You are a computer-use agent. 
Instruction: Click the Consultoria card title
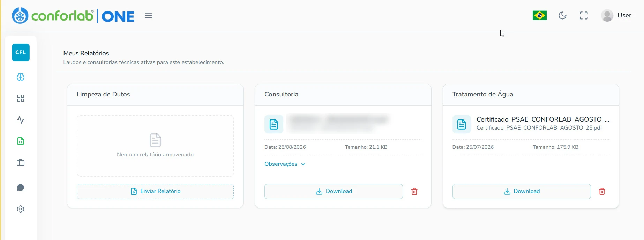[282, 94]
